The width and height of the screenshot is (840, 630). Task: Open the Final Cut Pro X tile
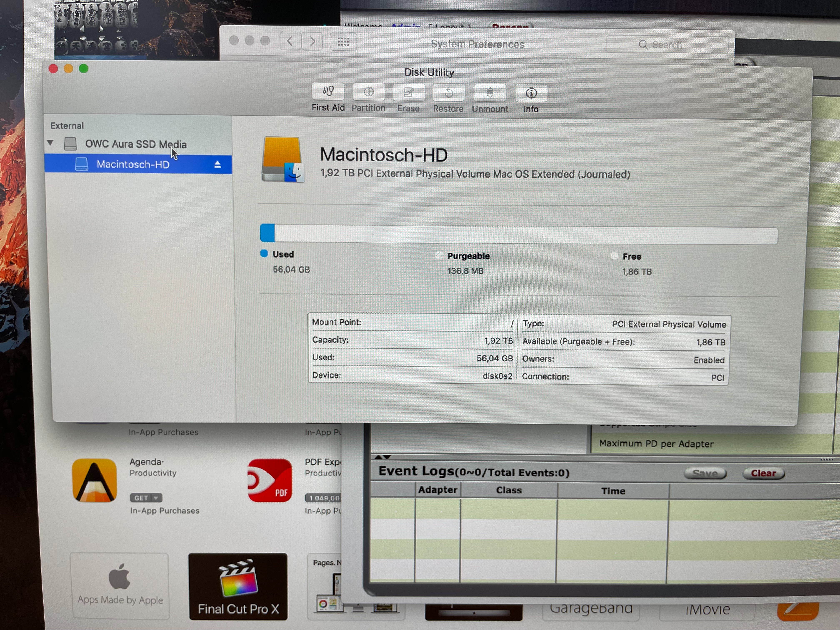coord(238,586)
